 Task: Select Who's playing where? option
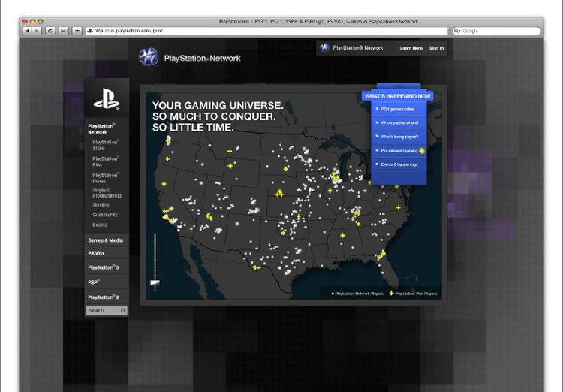tap(399, 123)
